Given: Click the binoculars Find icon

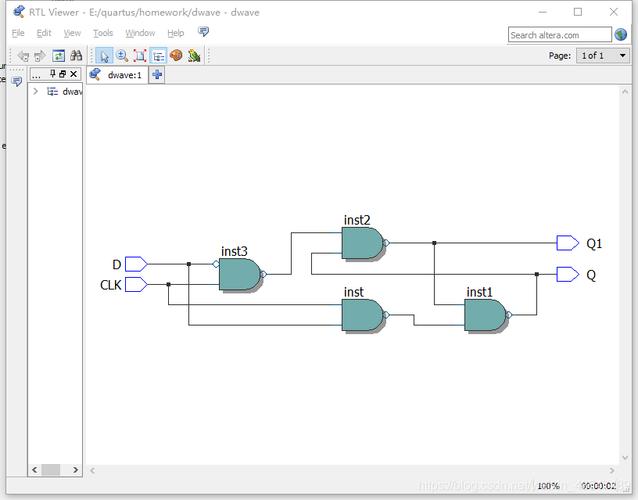Looking at the screenshot, I should coord(76,55).
